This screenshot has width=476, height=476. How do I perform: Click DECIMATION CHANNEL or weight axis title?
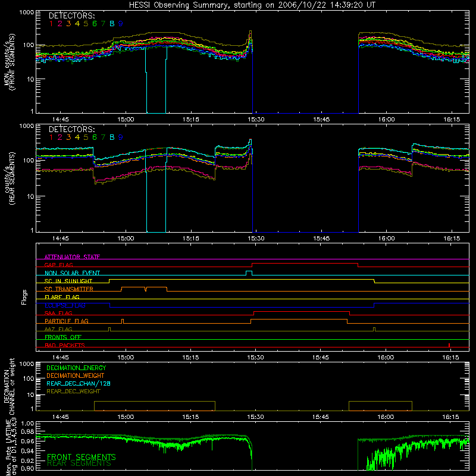click(x=9, y=386)
